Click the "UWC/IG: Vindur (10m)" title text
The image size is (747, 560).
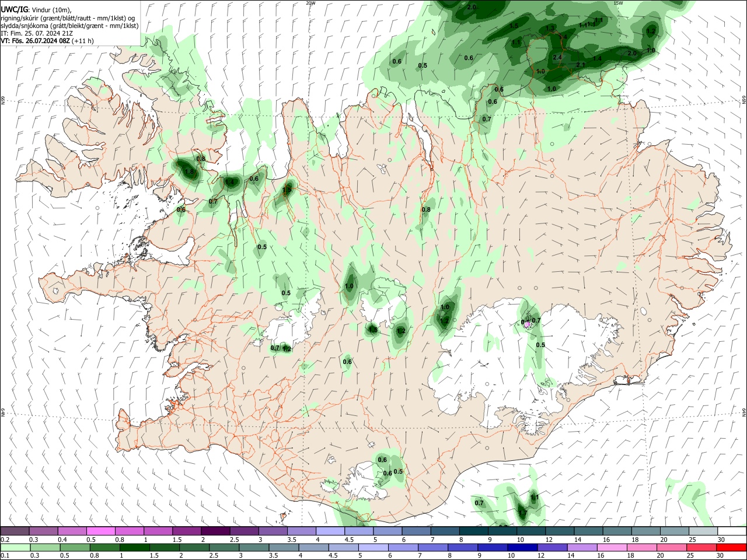coord(36,10)
